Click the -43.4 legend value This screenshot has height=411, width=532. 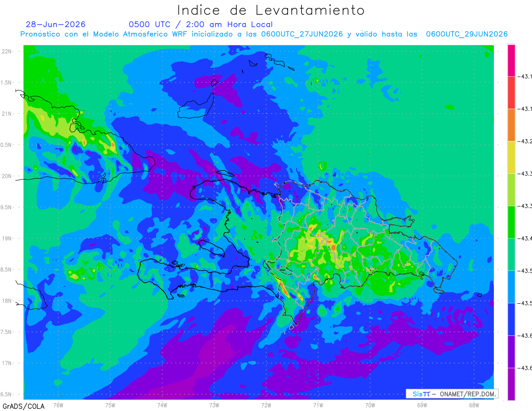[525, 239]
